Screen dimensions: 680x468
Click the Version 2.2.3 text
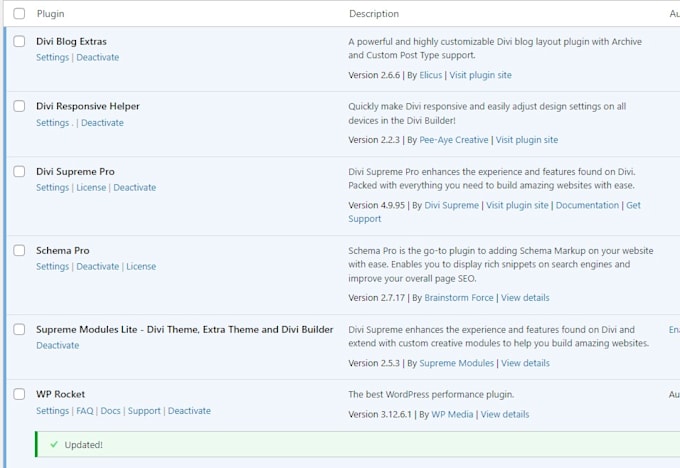pyautogui.click(x=374, y=140)
